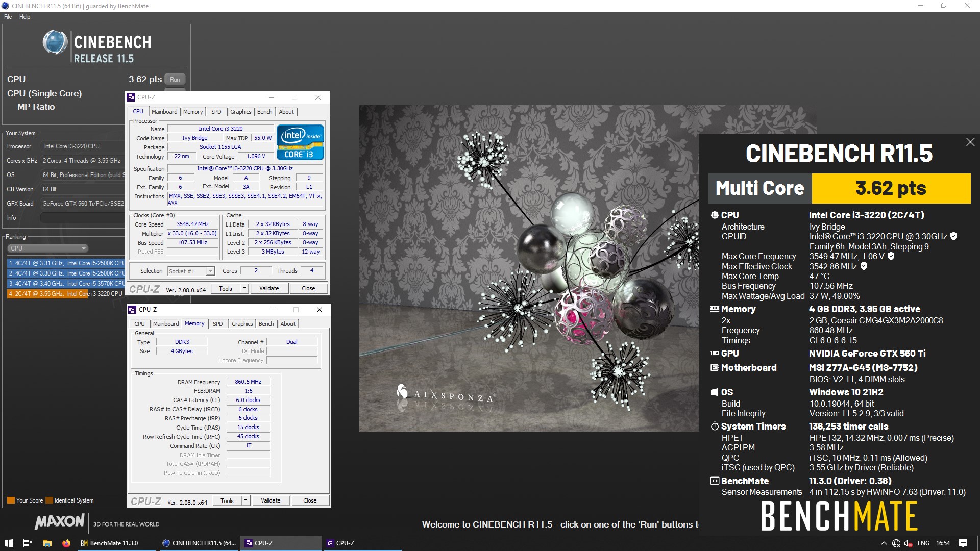
Task: Click the verified shield next to CPUID
Action: (x=954, y=236)
